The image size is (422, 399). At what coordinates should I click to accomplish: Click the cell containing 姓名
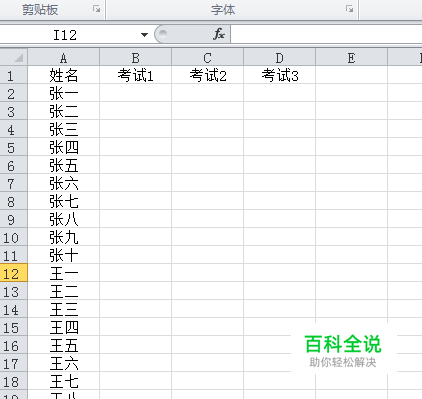click(x=63, y=75)
